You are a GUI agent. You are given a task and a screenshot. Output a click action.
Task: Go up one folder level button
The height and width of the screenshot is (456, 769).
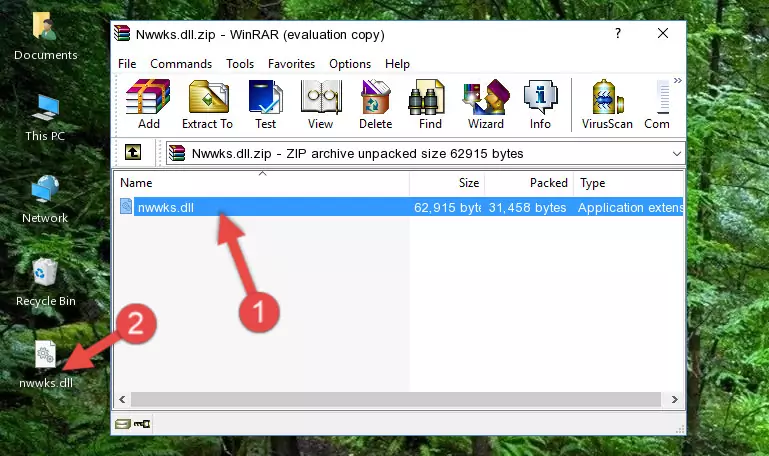pyautogui.click(x=133, y=152)
